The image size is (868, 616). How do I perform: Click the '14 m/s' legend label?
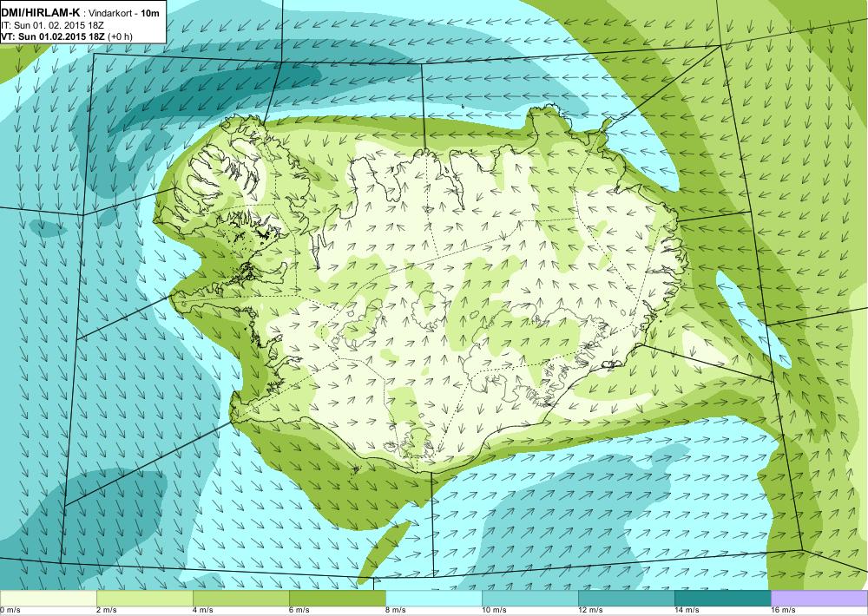(x=687, y=610)
